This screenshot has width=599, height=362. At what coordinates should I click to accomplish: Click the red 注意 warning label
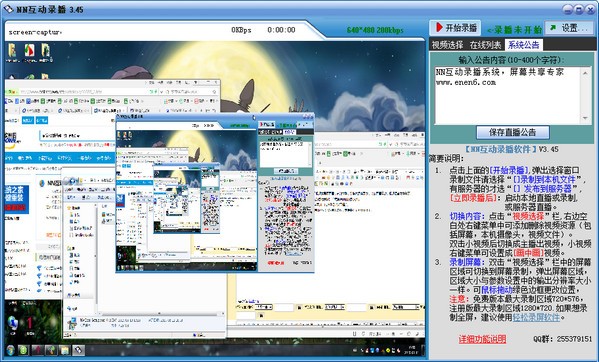pos(459,299)
